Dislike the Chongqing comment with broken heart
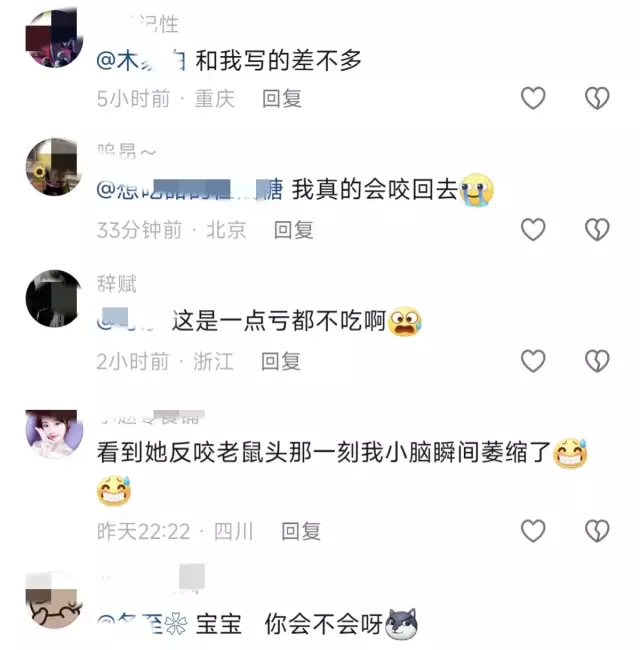640x650 pixels. [x=597, y=98]
